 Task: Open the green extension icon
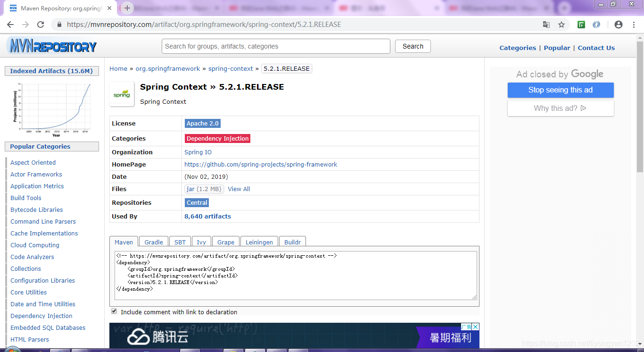pos(581,25)
